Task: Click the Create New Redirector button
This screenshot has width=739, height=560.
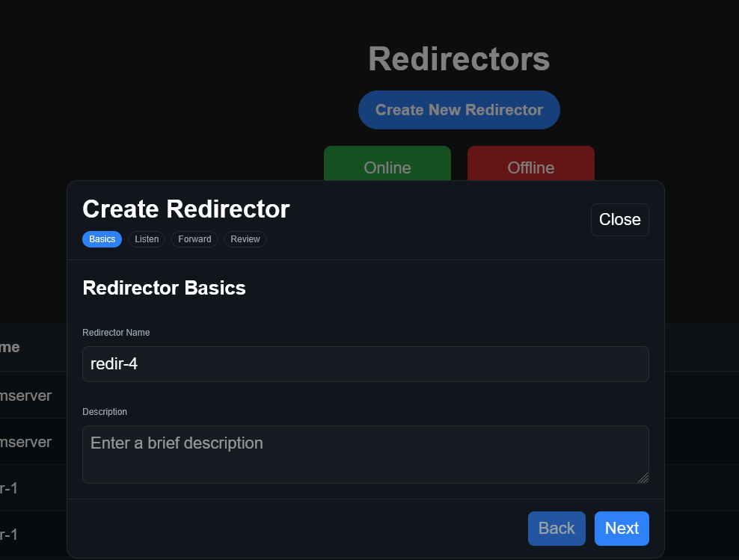Action: pyautogui.click(x=459, y=110)
